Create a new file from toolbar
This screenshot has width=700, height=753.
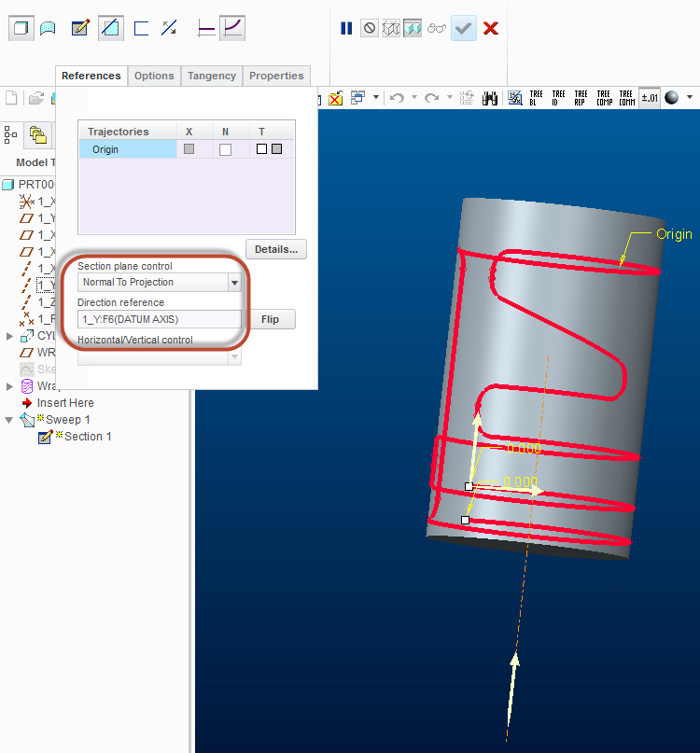click(x=11, y=98)
